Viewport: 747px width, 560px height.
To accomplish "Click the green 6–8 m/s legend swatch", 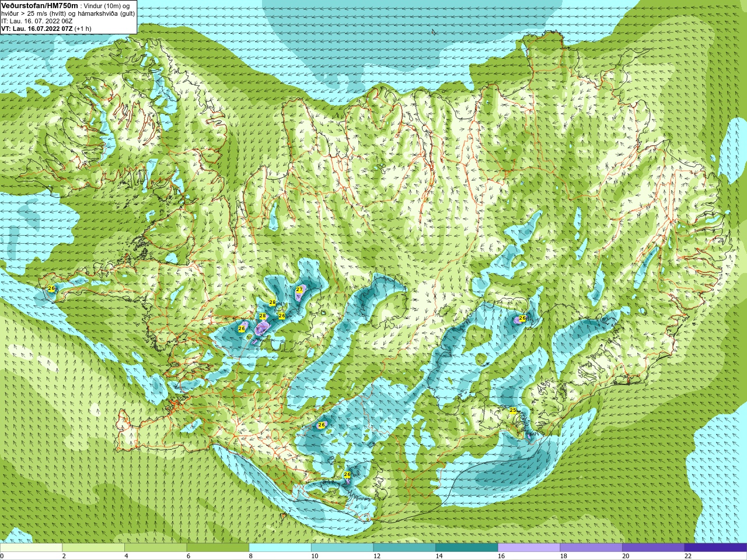I will tap(218, 548).
